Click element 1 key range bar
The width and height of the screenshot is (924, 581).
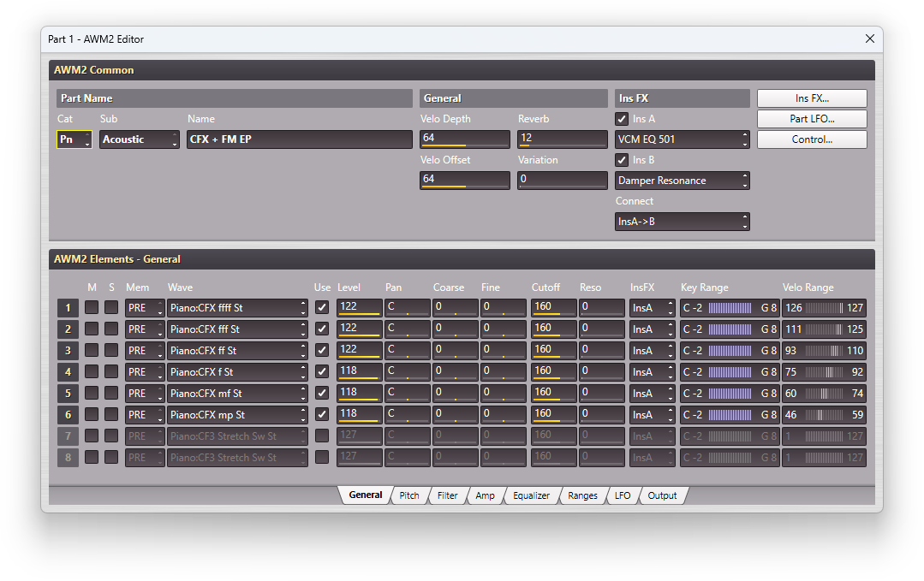[730, 307]
